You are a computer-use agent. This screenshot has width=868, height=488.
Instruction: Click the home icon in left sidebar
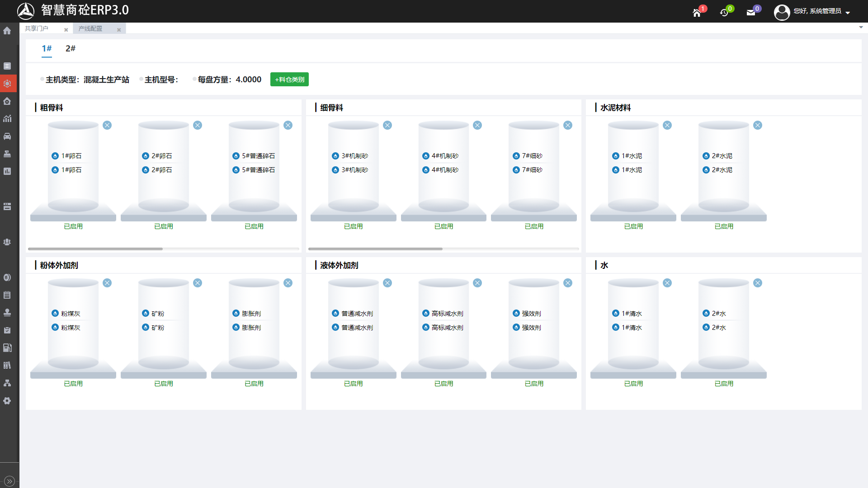pyautogui.click(x=7, y=31)
